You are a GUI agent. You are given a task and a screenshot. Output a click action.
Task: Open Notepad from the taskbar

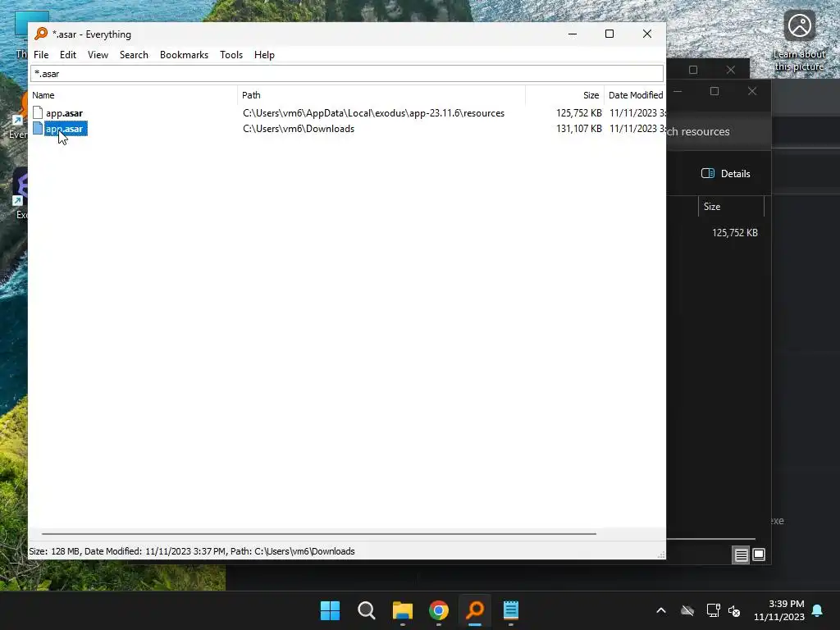coord(511,610)
